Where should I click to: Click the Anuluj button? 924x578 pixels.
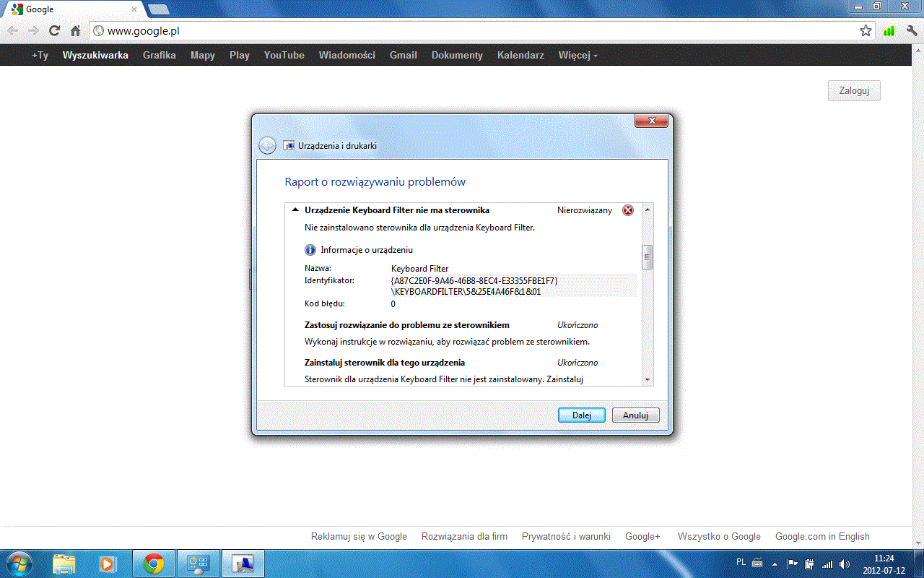coord(636,415)
